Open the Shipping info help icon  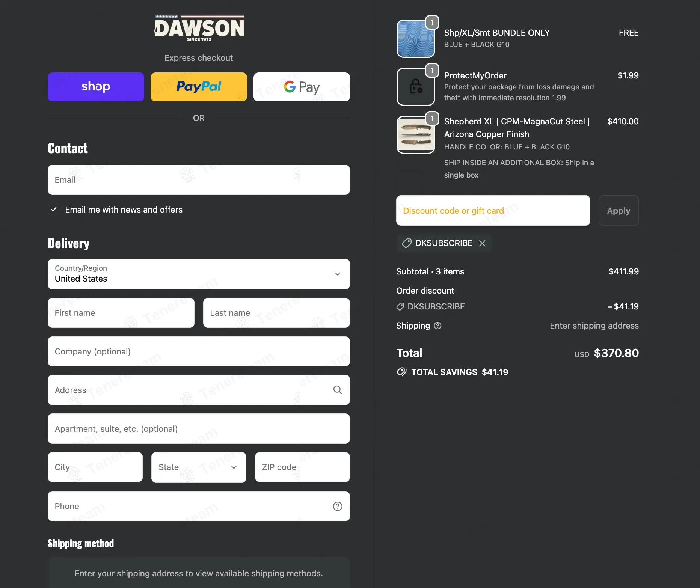point(437,326)
